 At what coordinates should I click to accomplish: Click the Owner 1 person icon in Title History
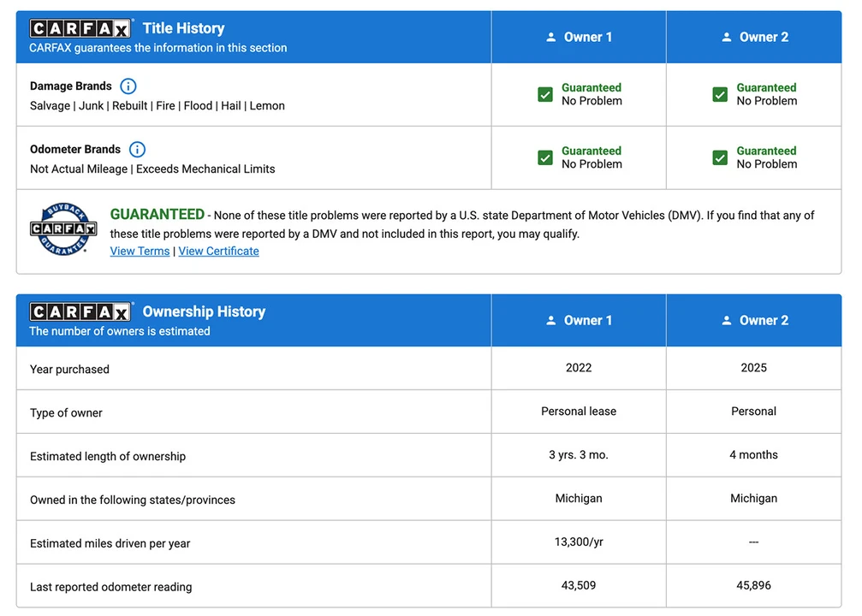pos(551,38)
